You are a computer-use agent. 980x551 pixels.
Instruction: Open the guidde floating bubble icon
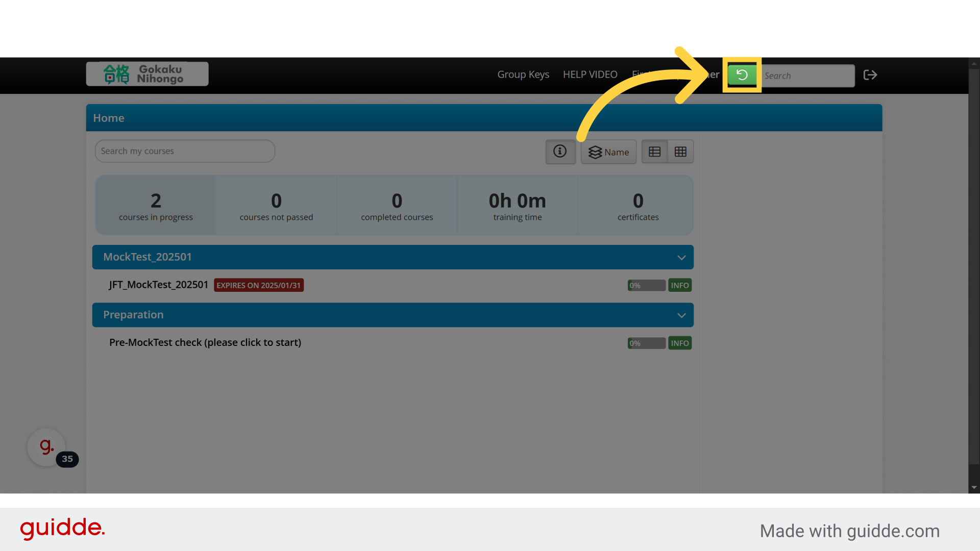[46, 447]
